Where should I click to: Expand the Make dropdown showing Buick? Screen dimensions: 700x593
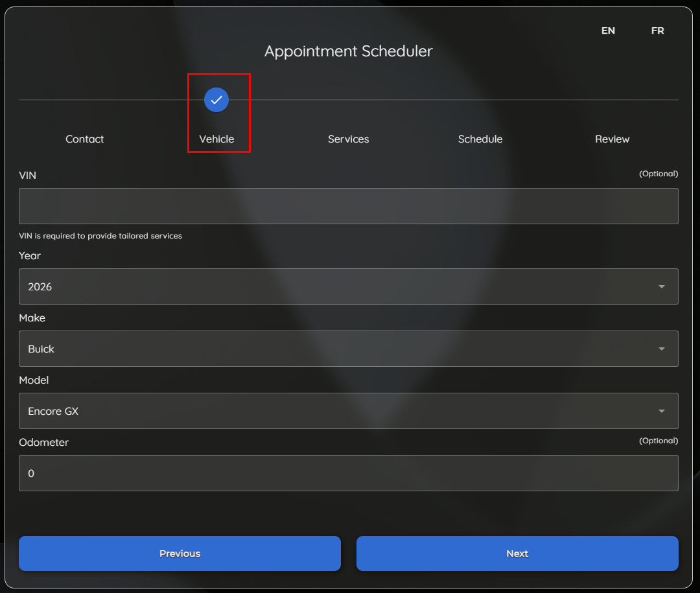(337, 349)
